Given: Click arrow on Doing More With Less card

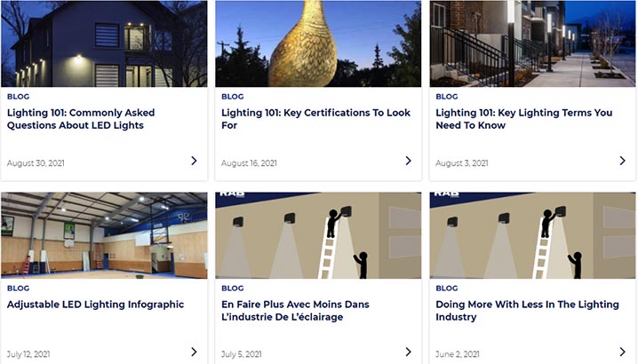Looking at the screenshot, I should tap(622, 352).
